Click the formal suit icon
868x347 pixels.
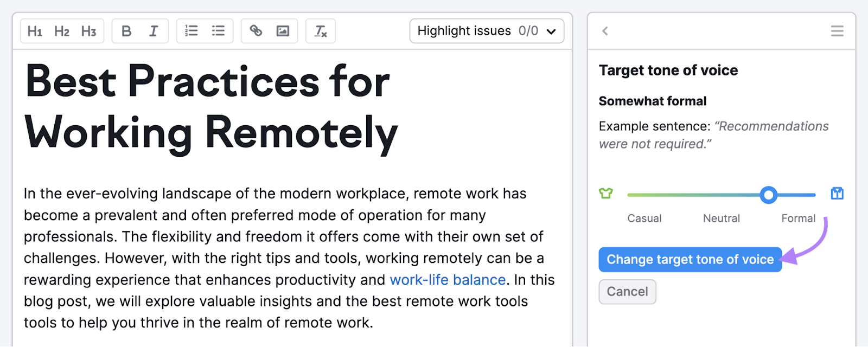[x=837, y=193]
